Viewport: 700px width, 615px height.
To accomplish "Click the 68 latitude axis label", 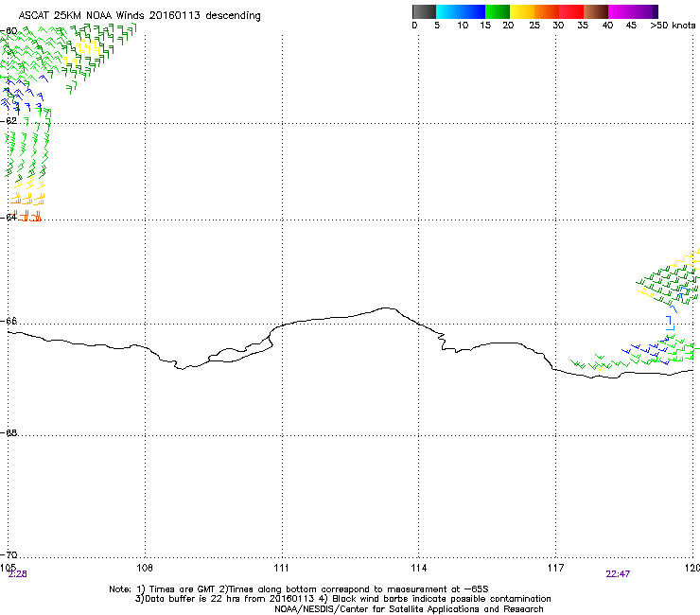I will (11, 434).
